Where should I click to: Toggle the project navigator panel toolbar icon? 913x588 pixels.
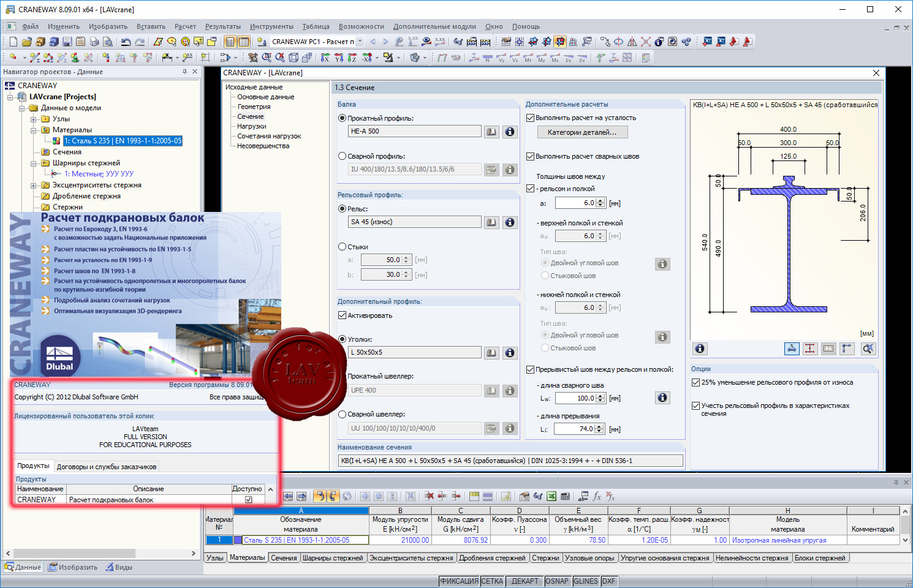[230, 42]
